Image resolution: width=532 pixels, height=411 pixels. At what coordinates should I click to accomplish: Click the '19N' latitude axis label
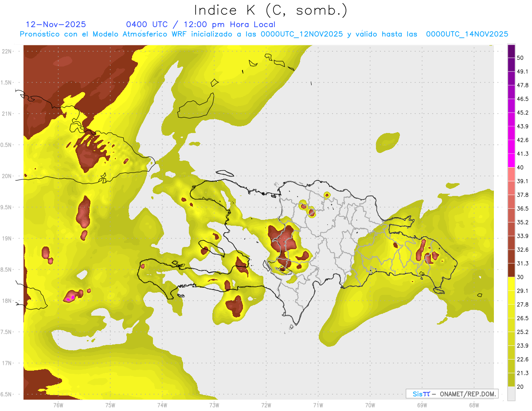tap(7, 239)
